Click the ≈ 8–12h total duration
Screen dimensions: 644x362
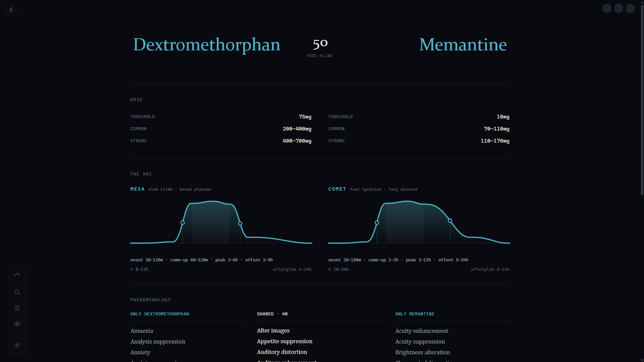(139, 269)
